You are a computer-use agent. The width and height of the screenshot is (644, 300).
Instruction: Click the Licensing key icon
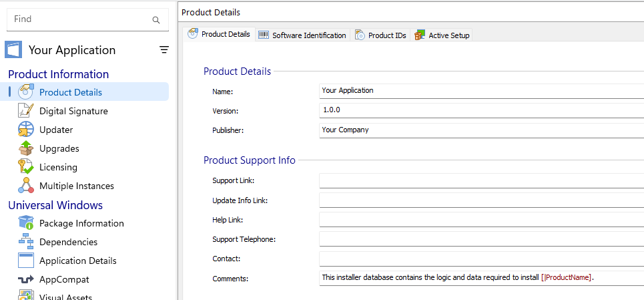26,167
